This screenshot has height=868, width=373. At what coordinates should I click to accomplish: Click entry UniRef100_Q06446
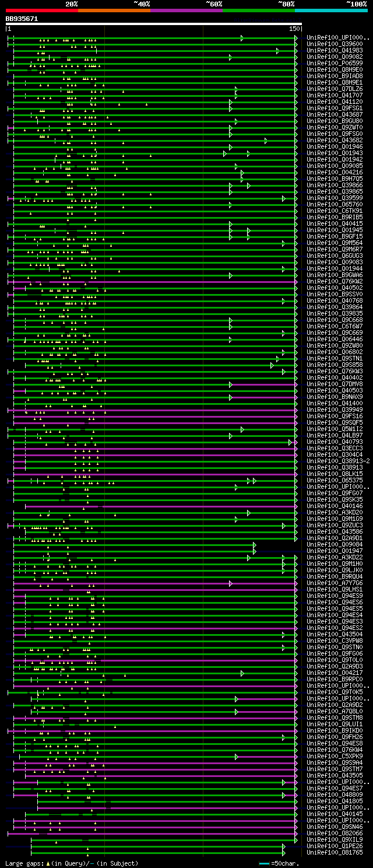335,339
